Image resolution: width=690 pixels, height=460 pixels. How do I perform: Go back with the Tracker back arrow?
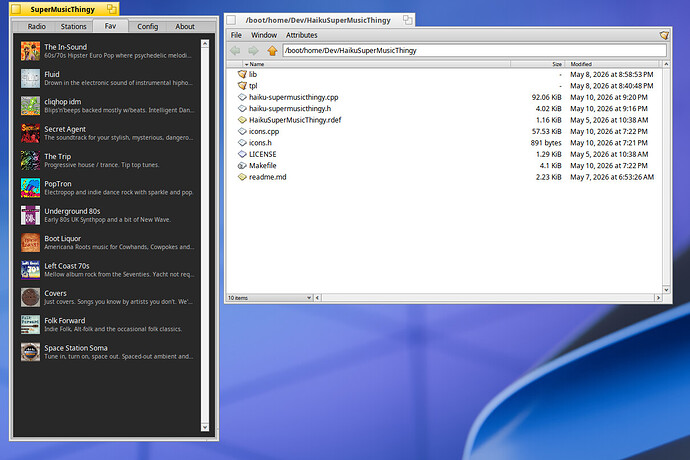click(235, 51)
